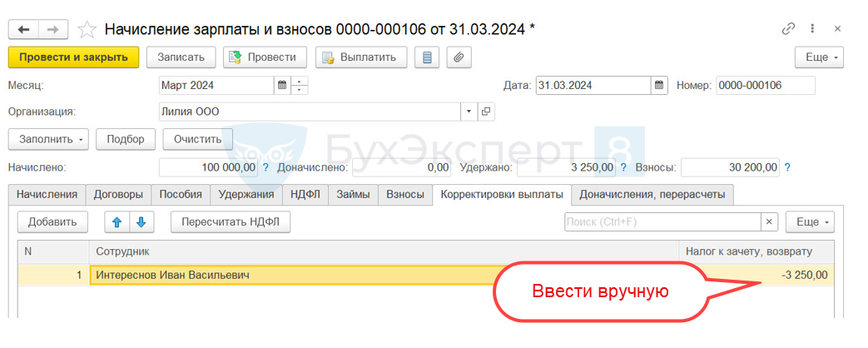The image size is (868, 348).
Task: Switch to the НДФЛ tab
Action: tap(305, 195)
